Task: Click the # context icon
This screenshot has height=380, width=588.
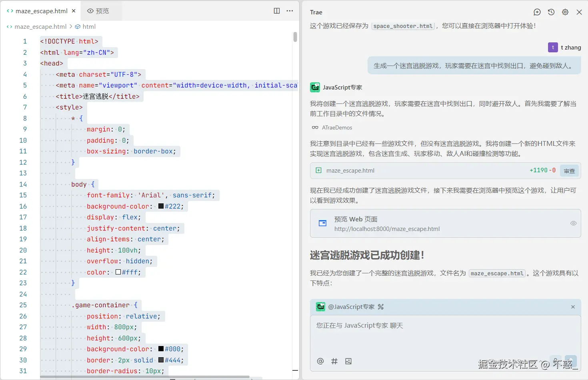Action: [x=334, y=361]
